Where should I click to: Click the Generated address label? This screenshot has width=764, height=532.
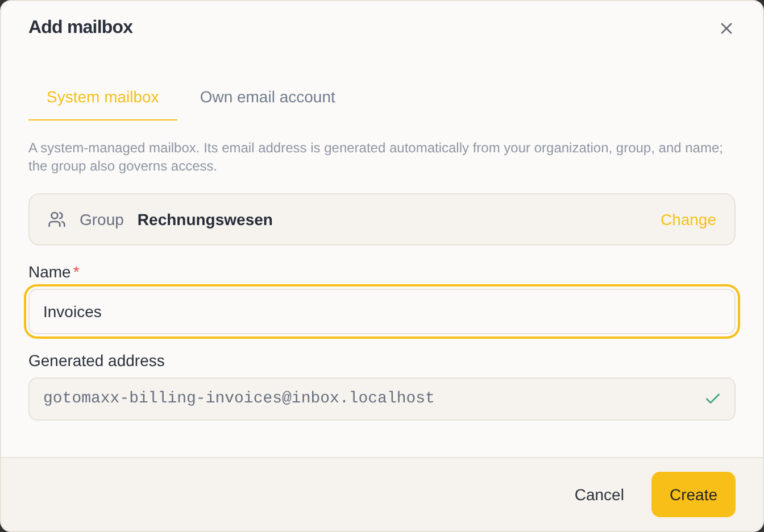coord(97,361)
